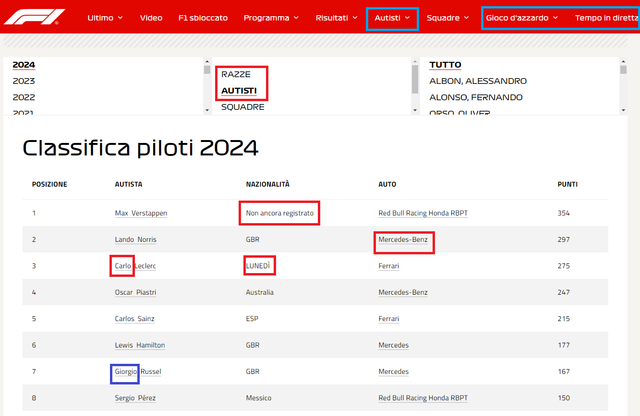Open the Gioco d'azzardo dropdown
The height and width of the screenshot is (416, 640).
[522, 18]
